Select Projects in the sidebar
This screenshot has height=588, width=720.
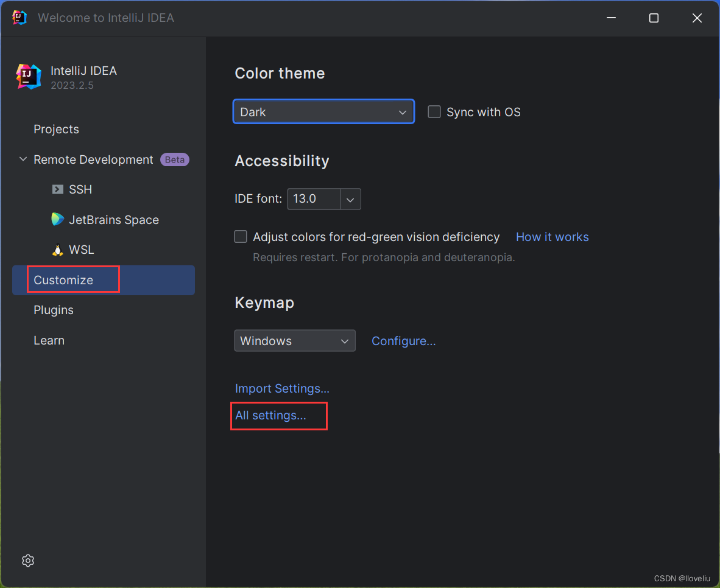click(104, 129)
